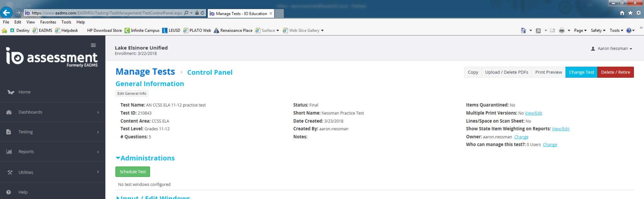Click the red Delete / Retire button
This screenshot has width=644, height=199.
[x=615, y=72]
